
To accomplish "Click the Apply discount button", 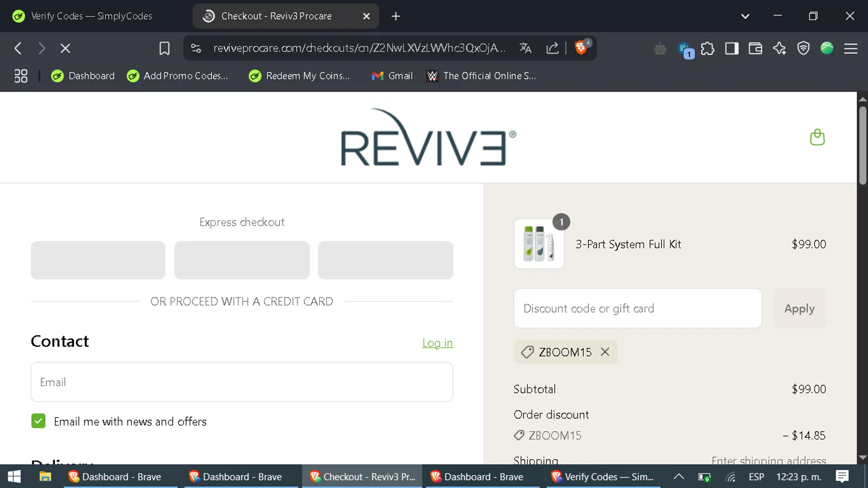I will pyautogui.click(x=799, y=309).
